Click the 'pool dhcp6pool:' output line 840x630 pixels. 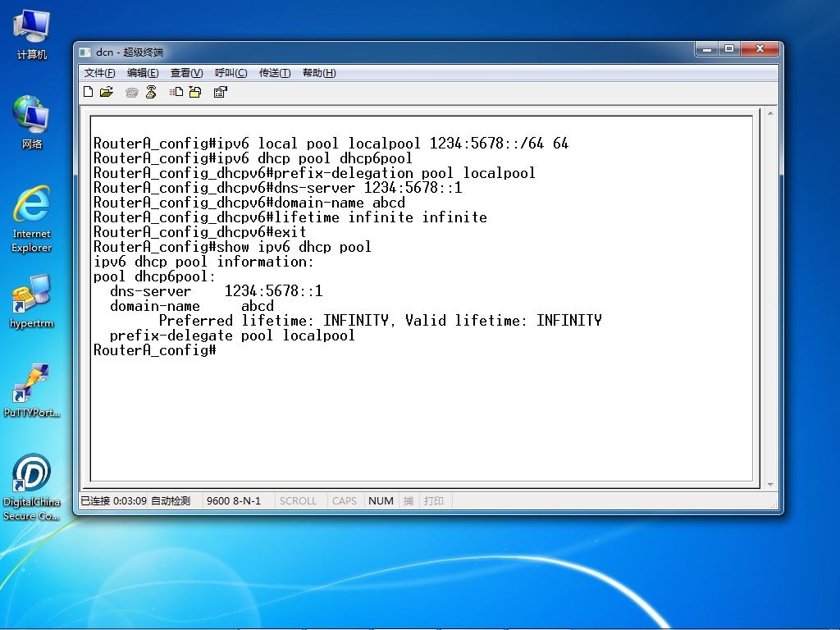tap(154, 276)
